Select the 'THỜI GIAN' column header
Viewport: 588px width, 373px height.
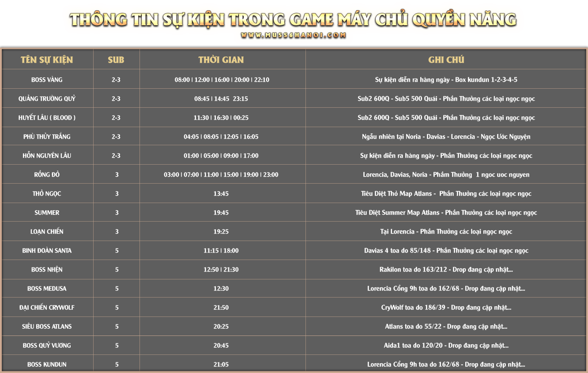pos(221,60)
